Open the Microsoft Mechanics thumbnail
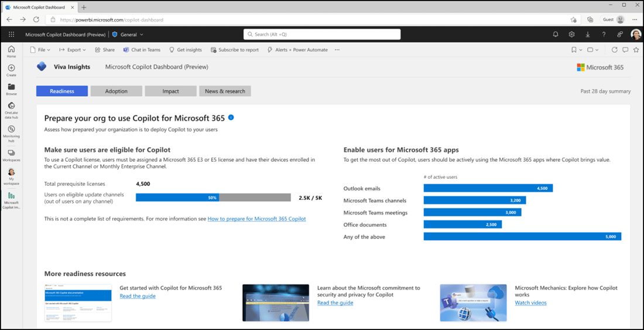 pos(473,303)
